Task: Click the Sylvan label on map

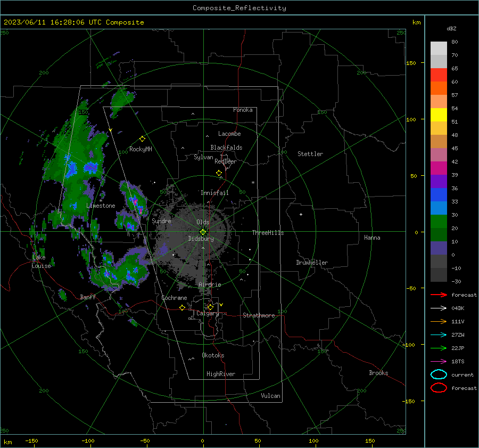Action: point(203,157)
